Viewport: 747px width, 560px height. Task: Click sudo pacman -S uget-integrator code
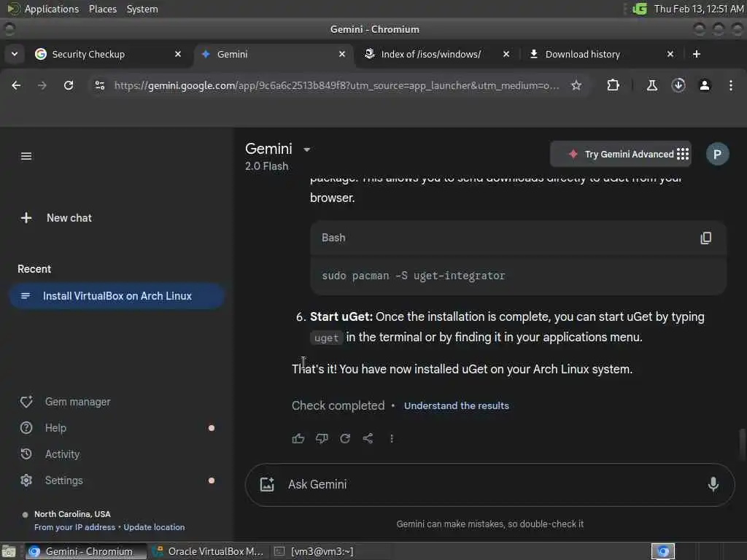pos(413,276)
